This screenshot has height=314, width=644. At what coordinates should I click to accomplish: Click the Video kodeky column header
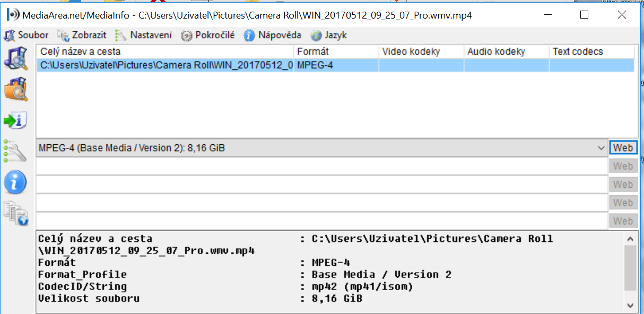tap(421, 51)
